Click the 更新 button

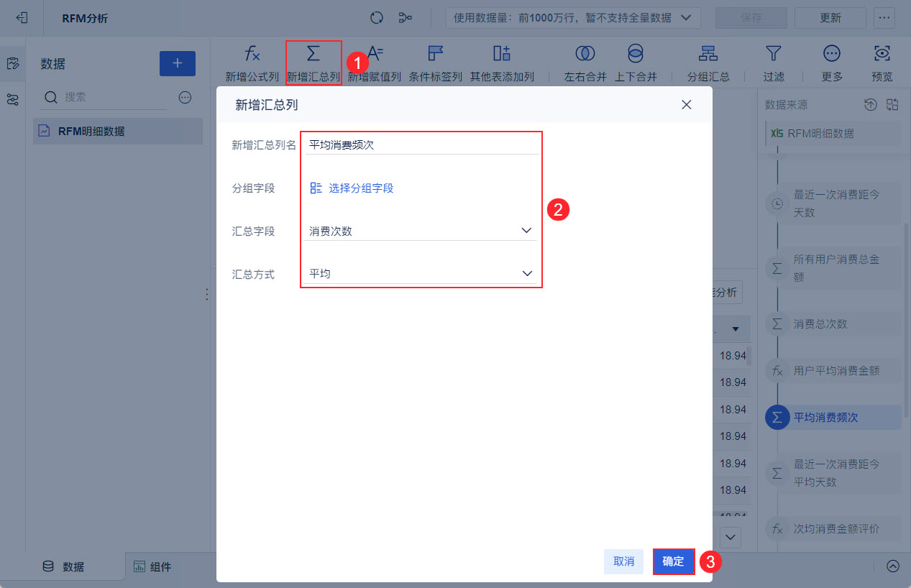tap(830, 18)
